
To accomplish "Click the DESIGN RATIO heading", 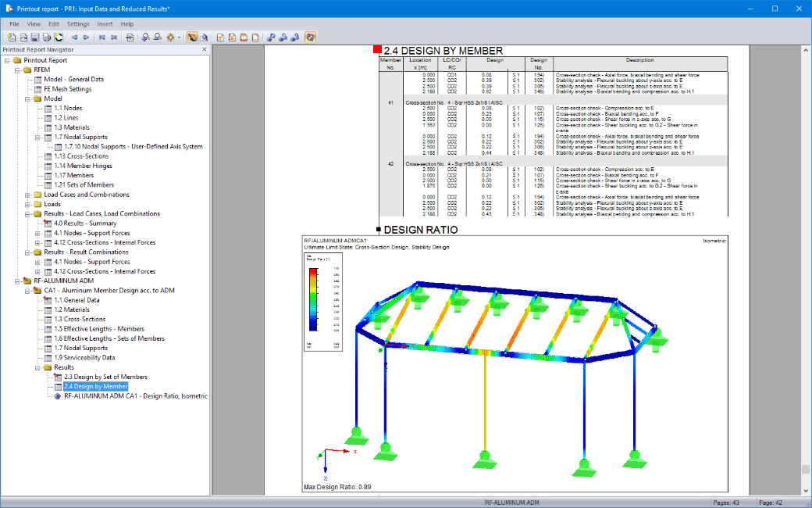I will (x=421, y=230).
